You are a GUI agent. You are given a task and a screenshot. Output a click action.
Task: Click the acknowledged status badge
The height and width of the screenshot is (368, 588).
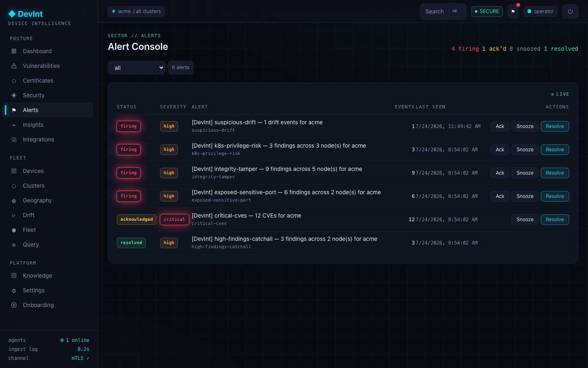[x=136, y=220]
